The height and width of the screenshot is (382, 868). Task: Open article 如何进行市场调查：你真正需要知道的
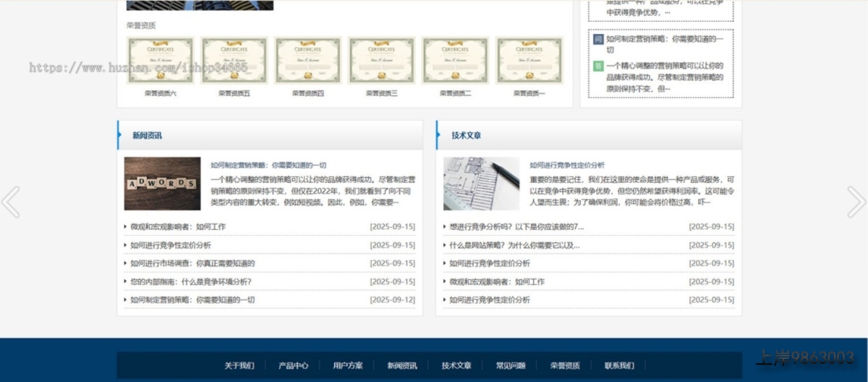pos(192,263)
